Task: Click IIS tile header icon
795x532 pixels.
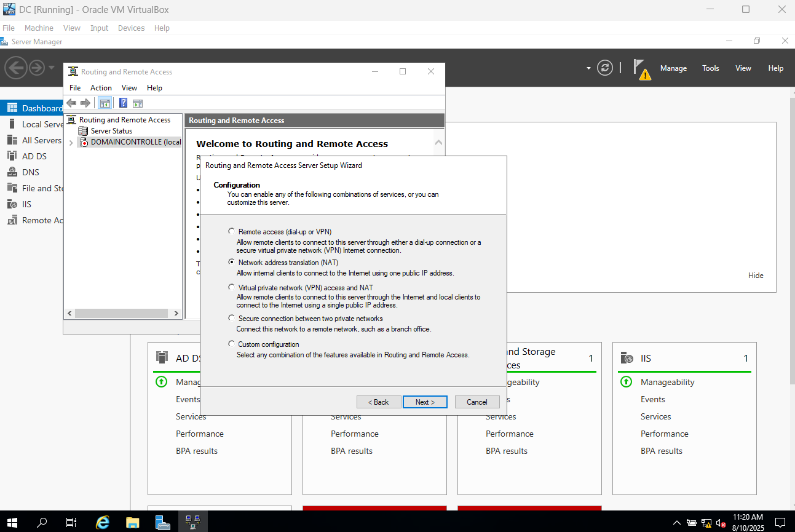Action: [x=627, y=358]
